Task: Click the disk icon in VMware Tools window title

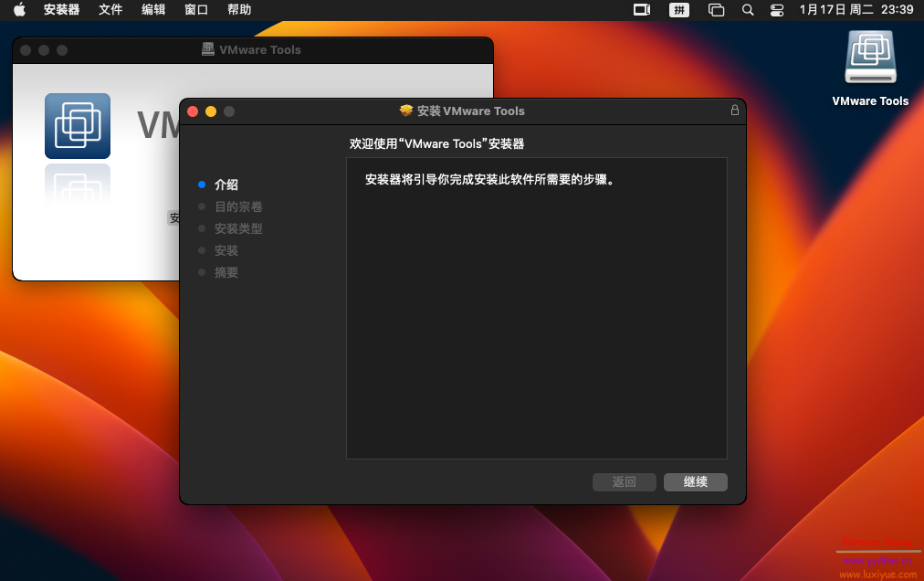Action: (208, 49)
